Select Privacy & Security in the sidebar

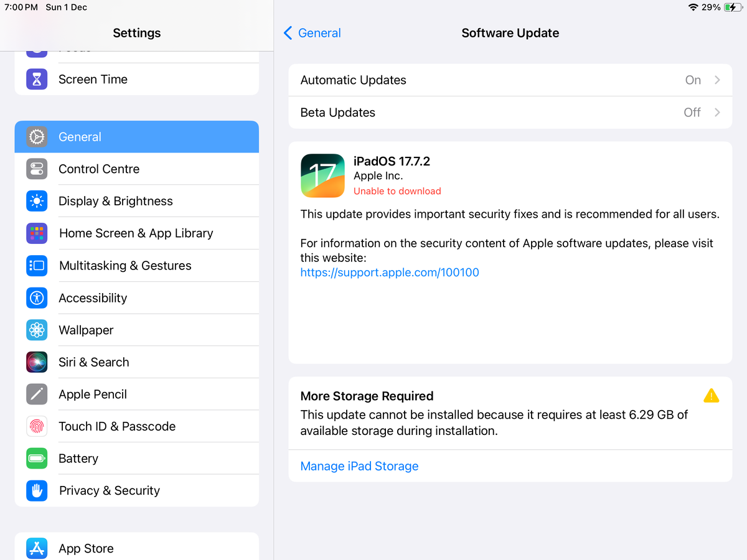point(136,490)
